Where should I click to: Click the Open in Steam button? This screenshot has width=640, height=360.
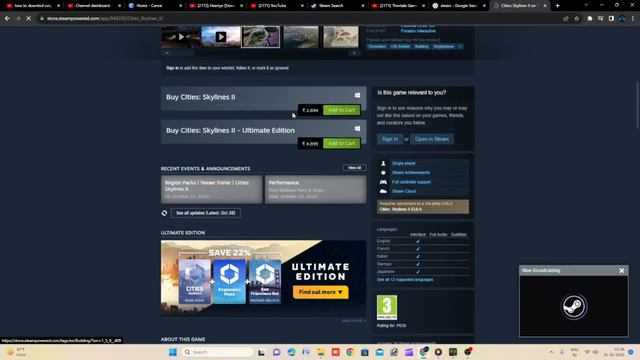tap(432, 139)
